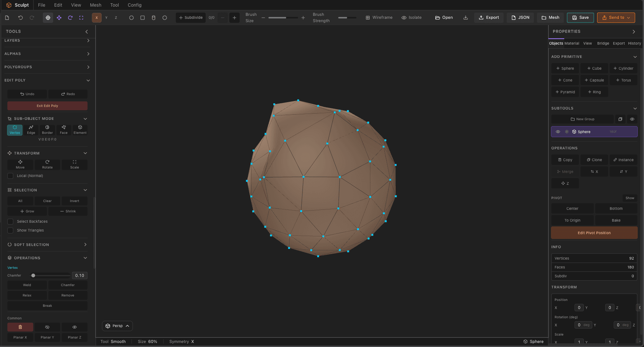Click the Instance link icon button
The width and height of the screenshot is (644, 347).
623,160
